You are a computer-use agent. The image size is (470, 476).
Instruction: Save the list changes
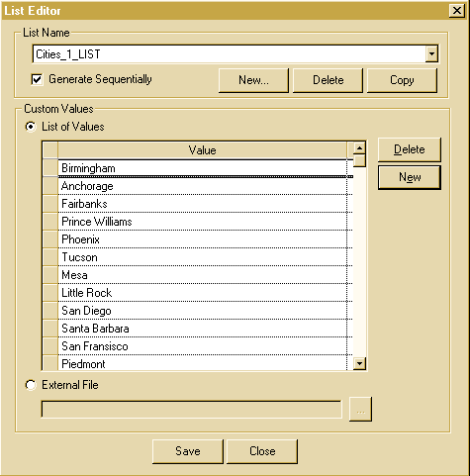188,451
